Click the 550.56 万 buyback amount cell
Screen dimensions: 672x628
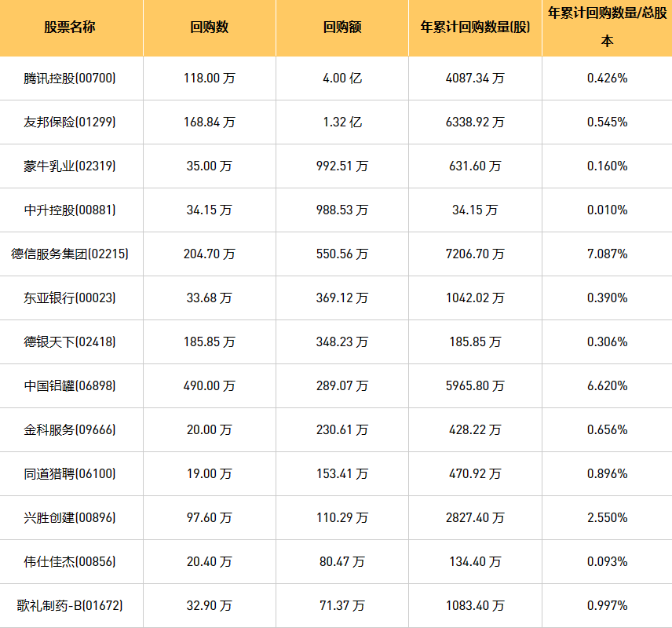click(342, 254)
